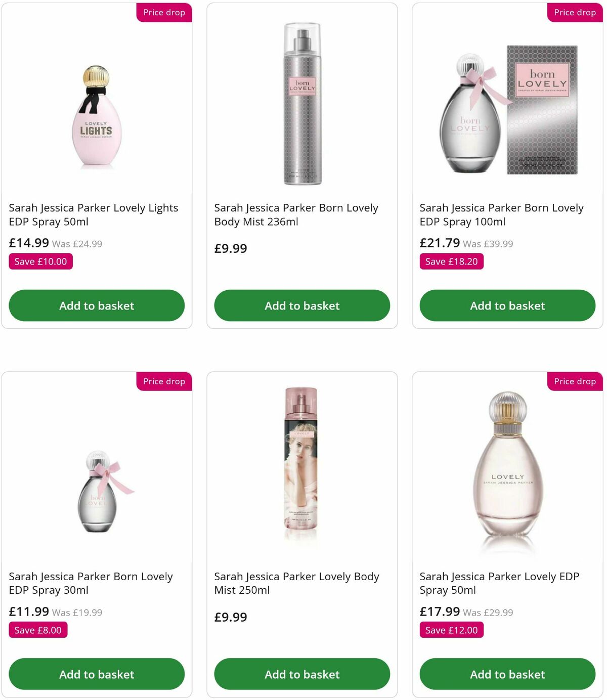Add Lovely Body Mist 250ml to basket
The width and height of the screenshot is (607, 700).
(302, 674)
